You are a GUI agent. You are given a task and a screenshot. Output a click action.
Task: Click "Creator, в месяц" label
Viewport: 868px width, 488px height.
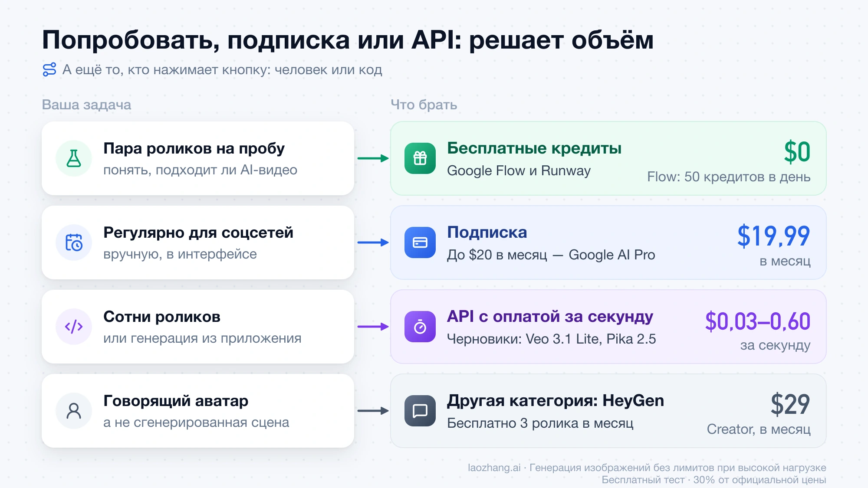759,429
